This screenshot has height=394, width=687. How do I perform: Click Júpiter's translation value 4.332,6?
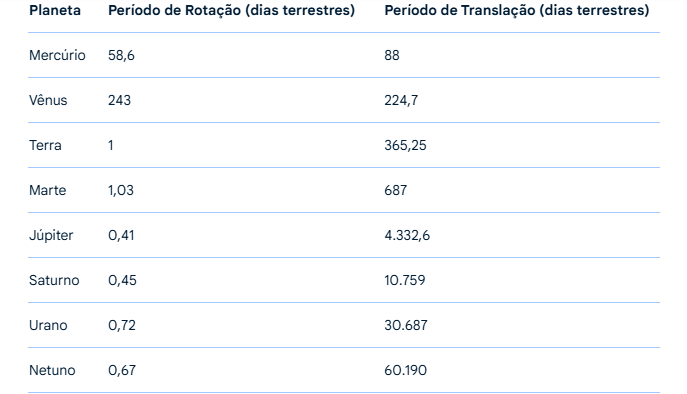tap(407, 236)
